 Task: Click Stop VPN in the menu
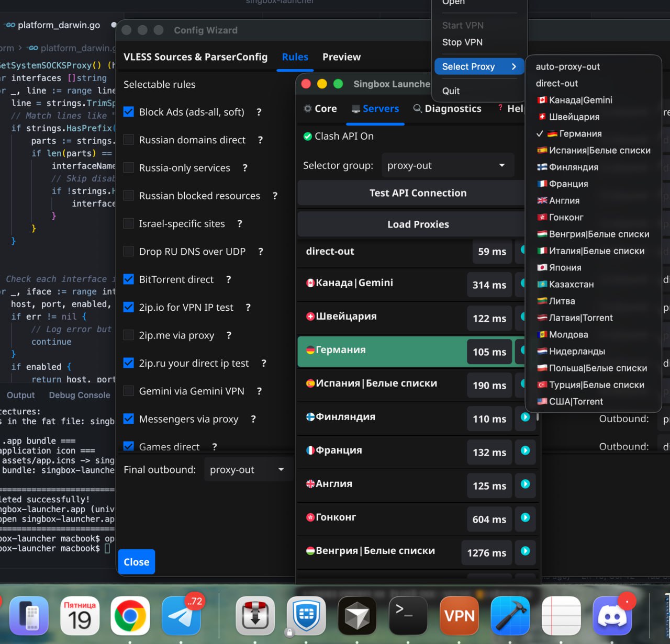pos(462,42)
